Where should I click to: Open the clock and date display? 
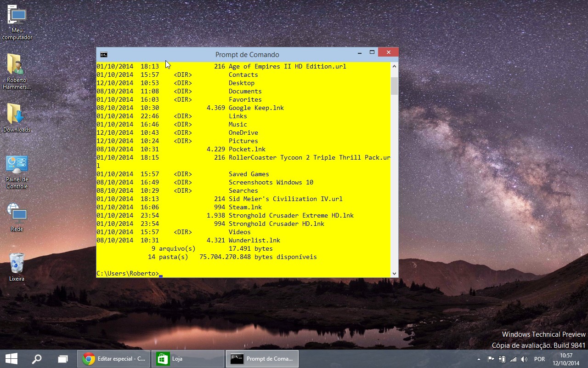(x=566, y=359)
